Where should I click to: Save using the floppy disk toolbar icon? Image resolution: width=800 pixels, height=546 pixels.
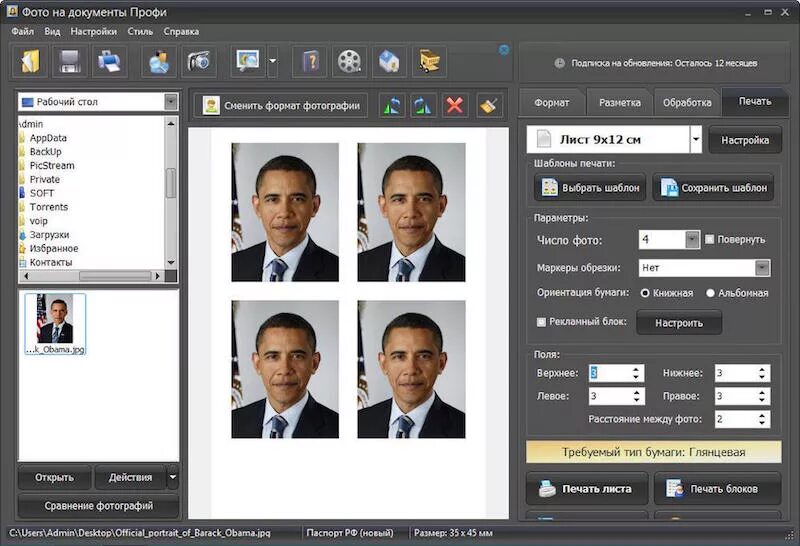tap(70, 61)
